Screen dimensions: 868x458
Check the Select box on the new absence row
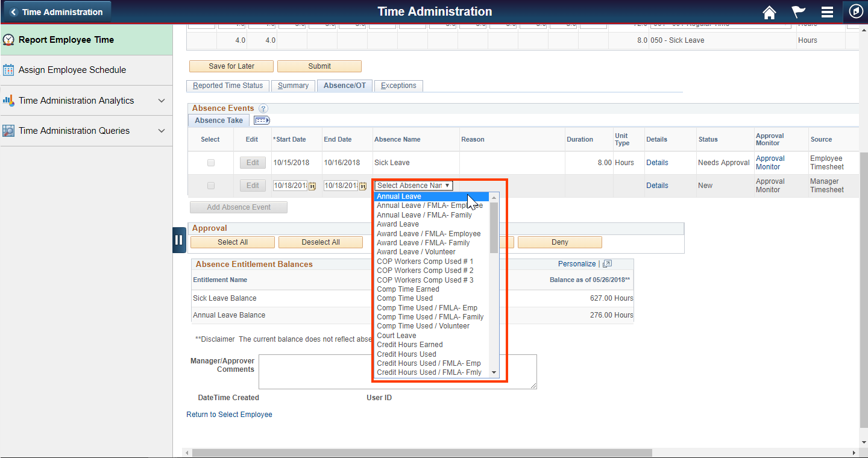[210, 185]
